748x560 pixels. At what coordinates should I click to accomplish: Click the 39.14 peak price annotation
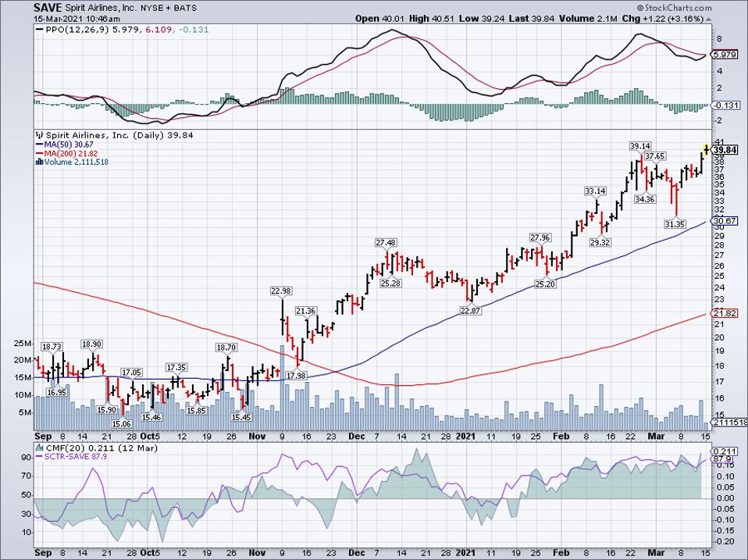pos(640,146)
